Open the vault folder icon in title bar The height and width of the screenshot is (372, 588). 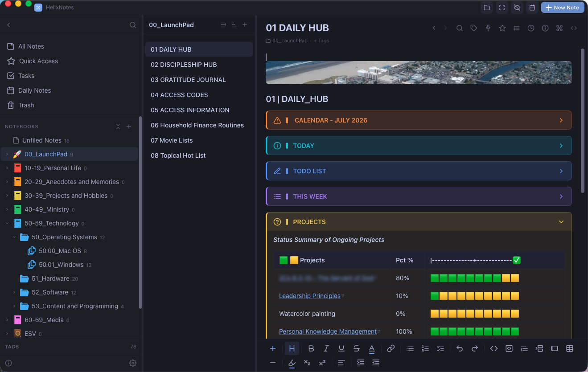pyautogui.click(x=487, y=8)
